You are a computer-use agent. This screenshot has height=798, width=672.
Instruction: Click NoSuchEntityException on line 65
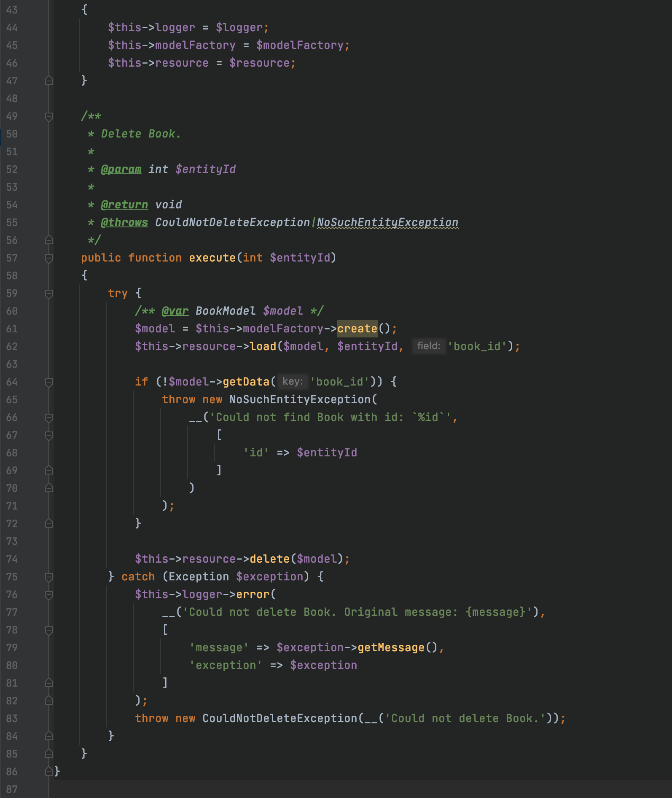300,399
